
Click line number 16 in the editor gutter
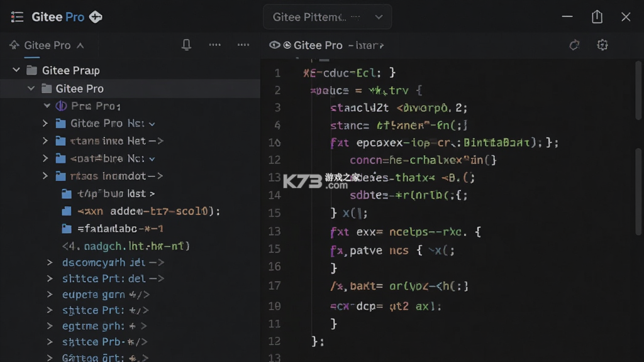click(274, 266)
